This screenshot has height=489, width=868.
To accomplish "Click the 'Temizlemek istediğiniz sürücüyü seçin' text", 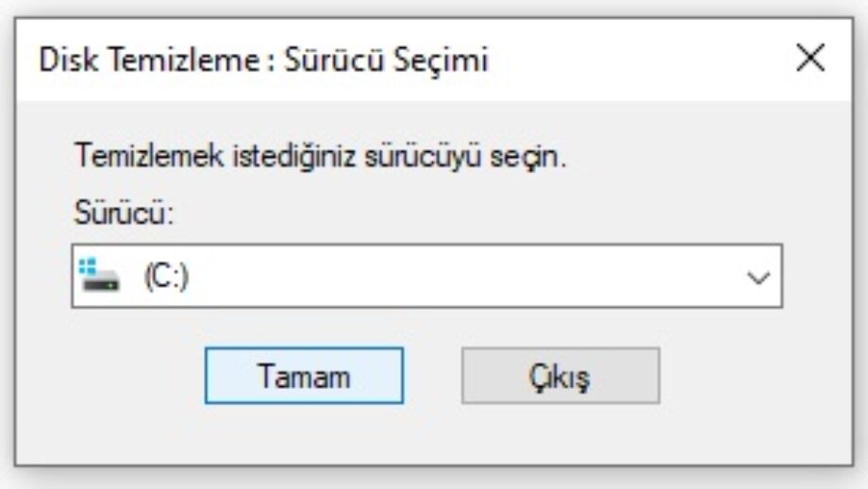I will coord(320,155).
